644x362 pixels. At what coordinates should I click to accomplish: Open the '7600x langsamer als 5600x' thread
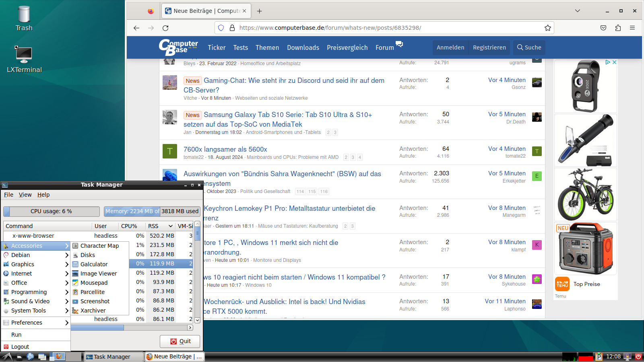tap(225, 149)
